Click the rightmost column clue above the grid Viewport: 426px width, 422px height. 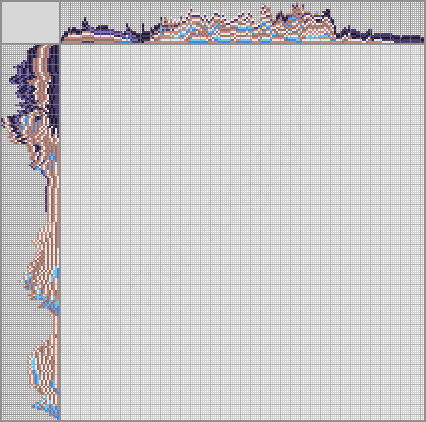[422, 40]
